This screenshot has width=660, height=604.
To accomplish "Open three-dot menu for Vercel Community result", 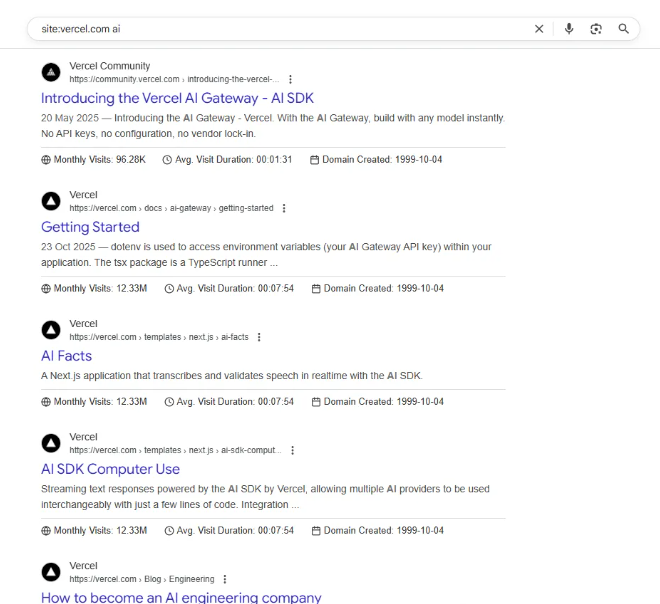I will pos(291,79).
